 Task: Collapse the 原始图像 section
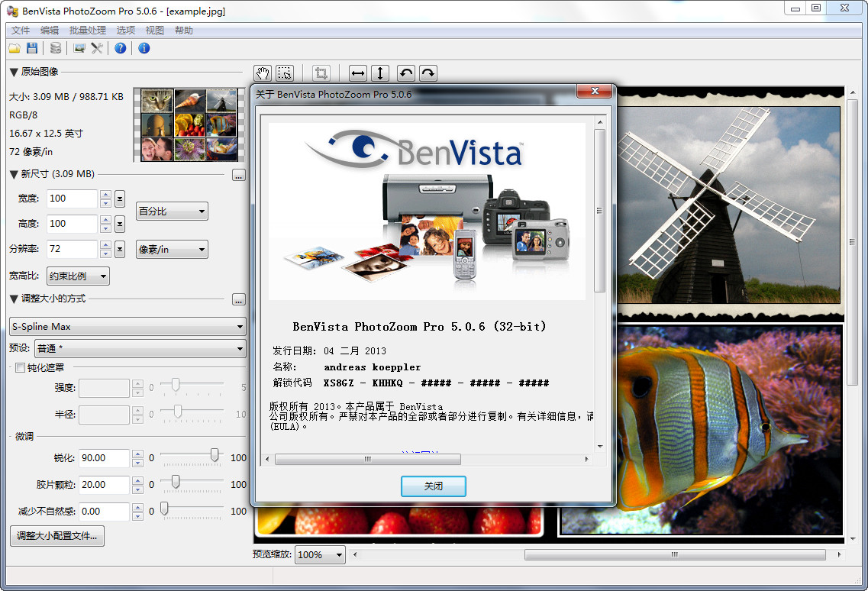tap(14, 72)
